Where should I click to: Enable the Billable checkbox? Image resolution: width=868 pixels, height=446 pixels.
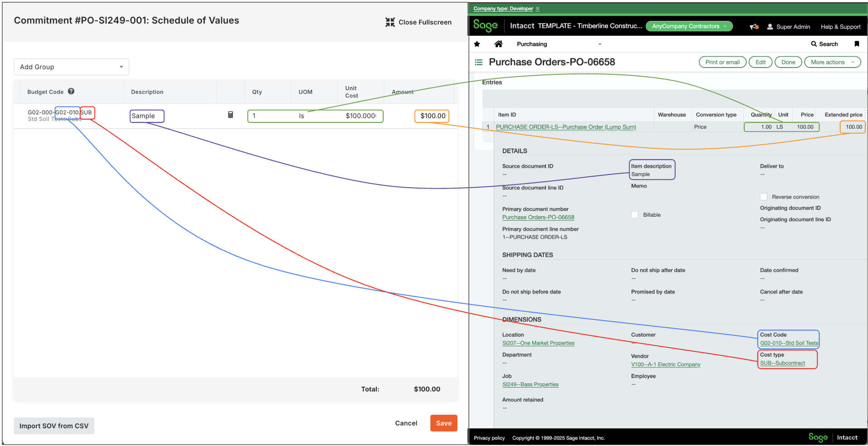tap(635, 214)
